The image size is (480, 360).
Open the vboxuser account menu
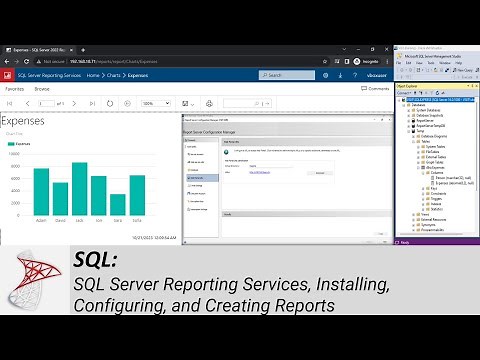(377, 75)
